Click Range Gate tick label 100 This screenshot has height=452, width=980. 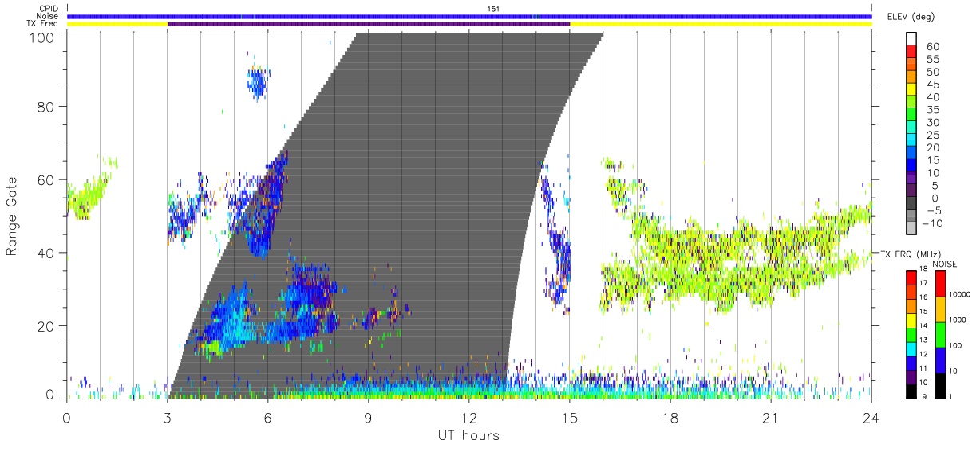41,37
